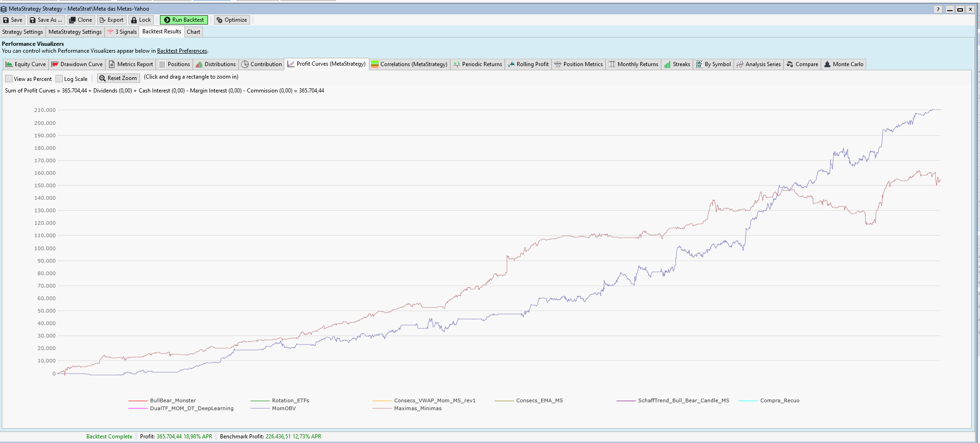Click the BullBear_Monster legend entry
The image size is (980, 443).
172,400
